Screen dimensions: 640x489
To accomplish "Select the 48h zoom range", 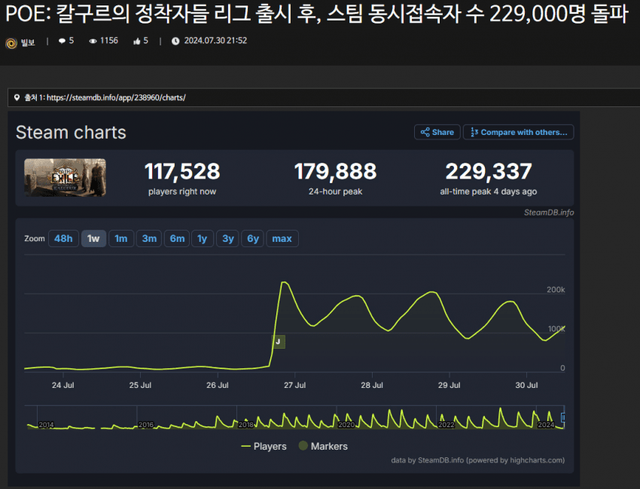I will click(x=63, y=238).
